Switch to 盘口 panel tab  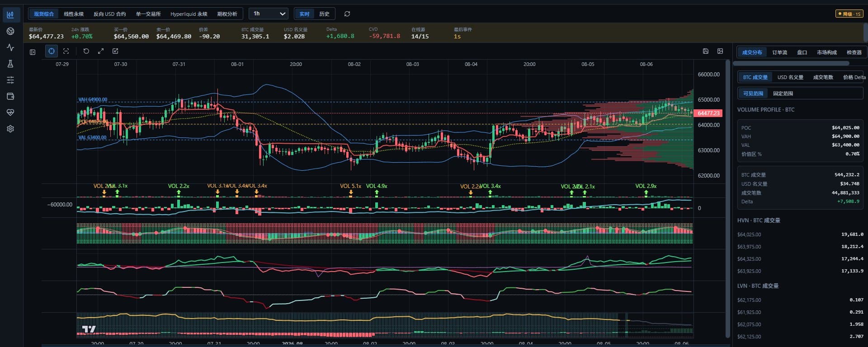click(802, 52)
